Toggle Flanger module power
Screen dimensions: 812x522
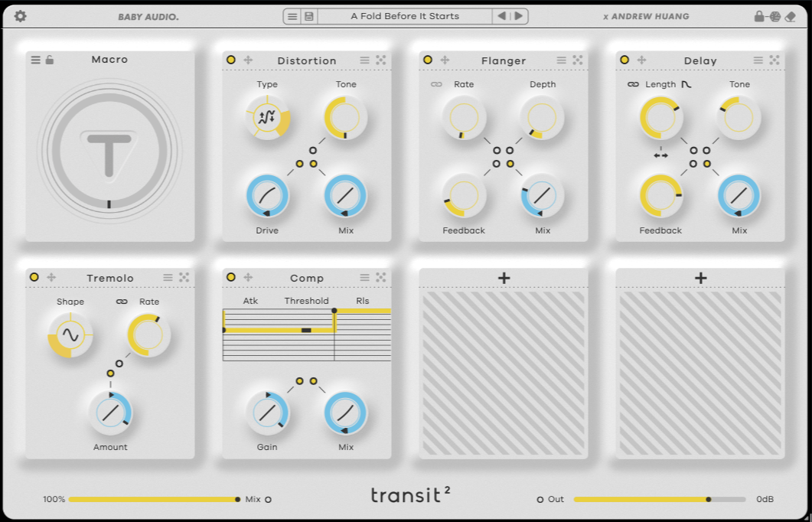coord(428,60)
